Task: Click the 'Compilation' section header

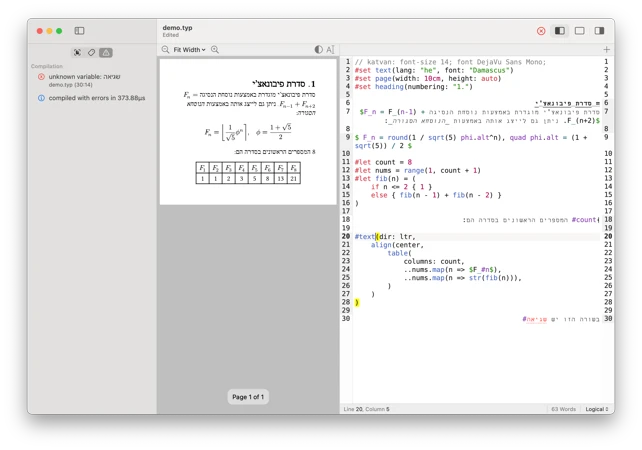Action: [x=47, y=66]
